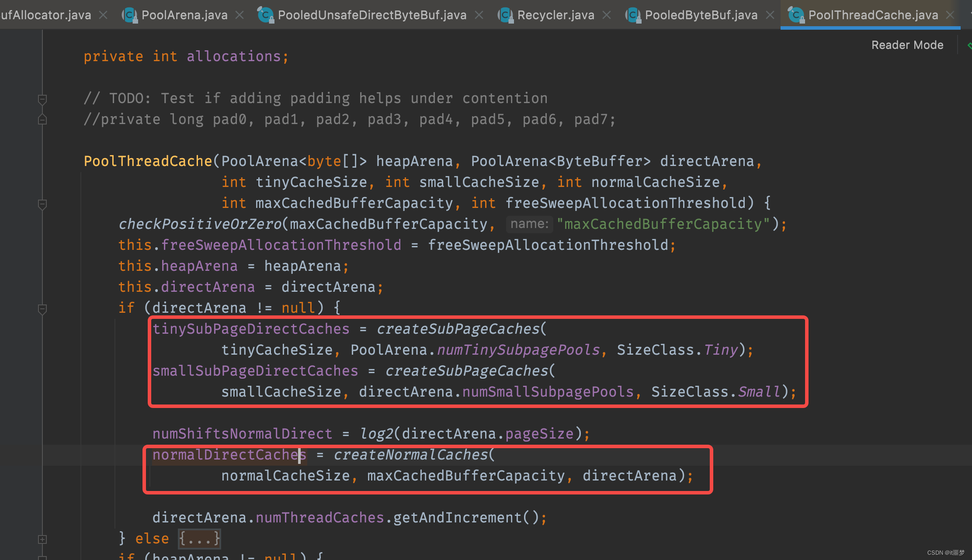The width and height of the screenshot is (972, 560).
Task: Click the PoolThreadCache.java class file icon
Action: [796, 15]
